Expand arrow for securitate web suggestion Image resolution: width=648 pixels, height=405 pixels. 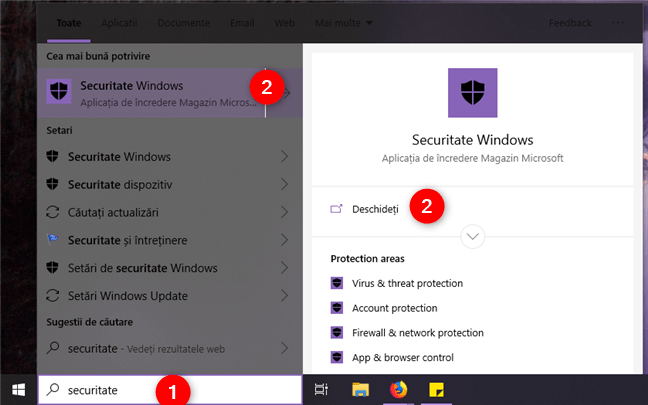click(x=284, y=348)
